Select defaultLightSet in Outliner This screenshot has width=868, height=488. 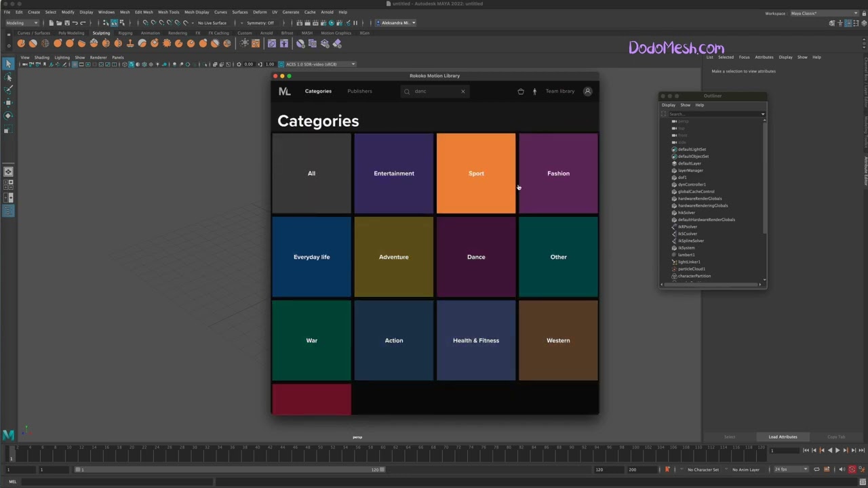pyautogui.click(x=692, y=149)
